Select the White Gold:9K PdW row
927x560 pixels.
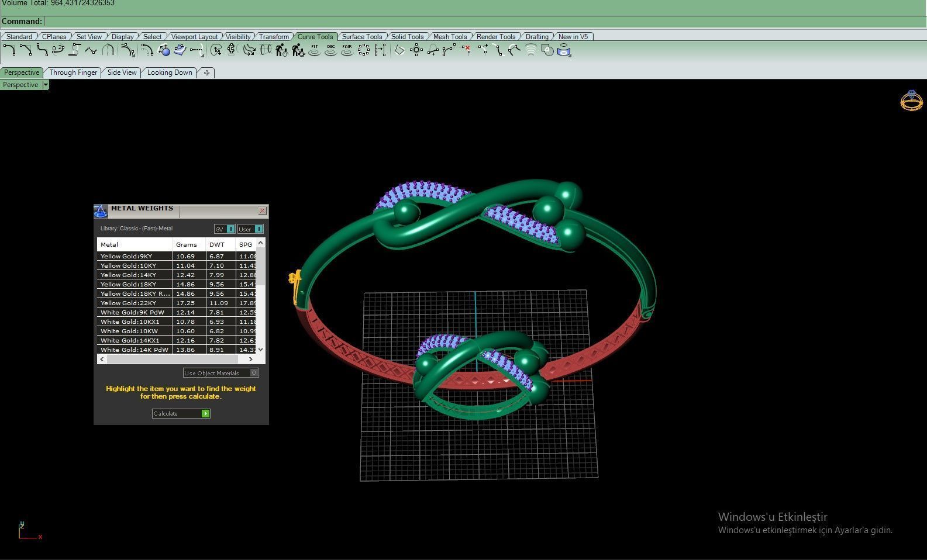point(177,312)
